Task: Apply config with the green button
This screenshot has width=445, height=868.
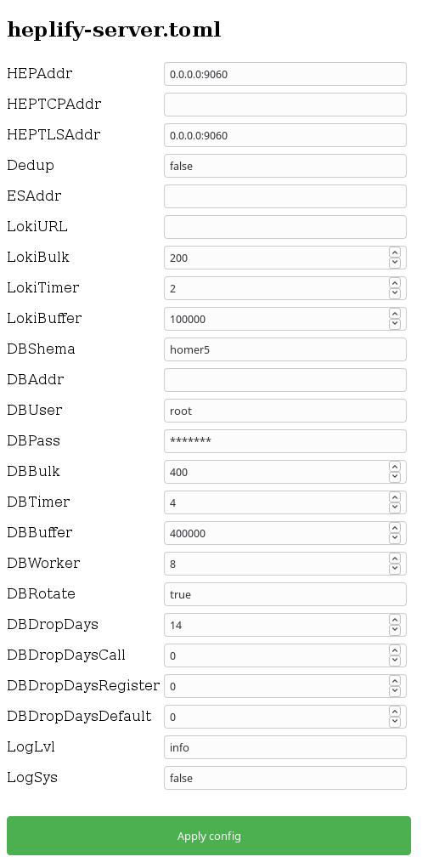Action: pyautogui.click(x=209, y=836)
